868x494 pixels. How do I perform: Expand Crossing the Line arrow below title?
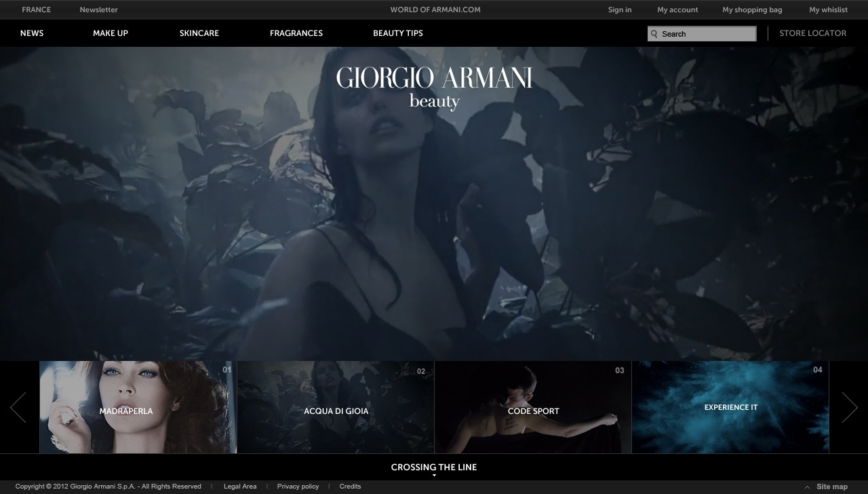tap(434, 476)
